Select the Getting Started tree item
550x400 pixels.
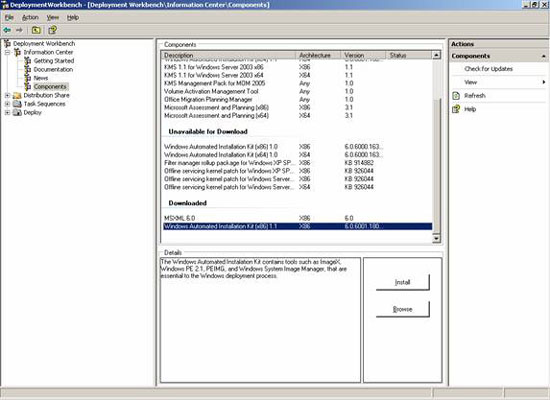click(54, 61)
